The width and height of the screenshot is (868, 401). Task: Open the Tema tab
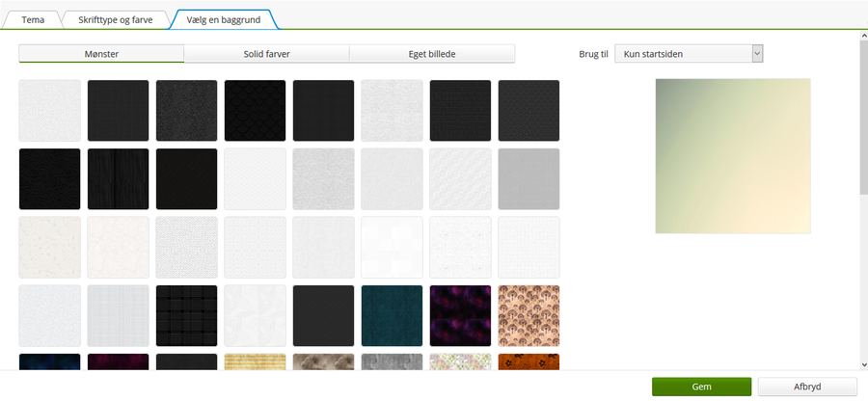point(33,20)
